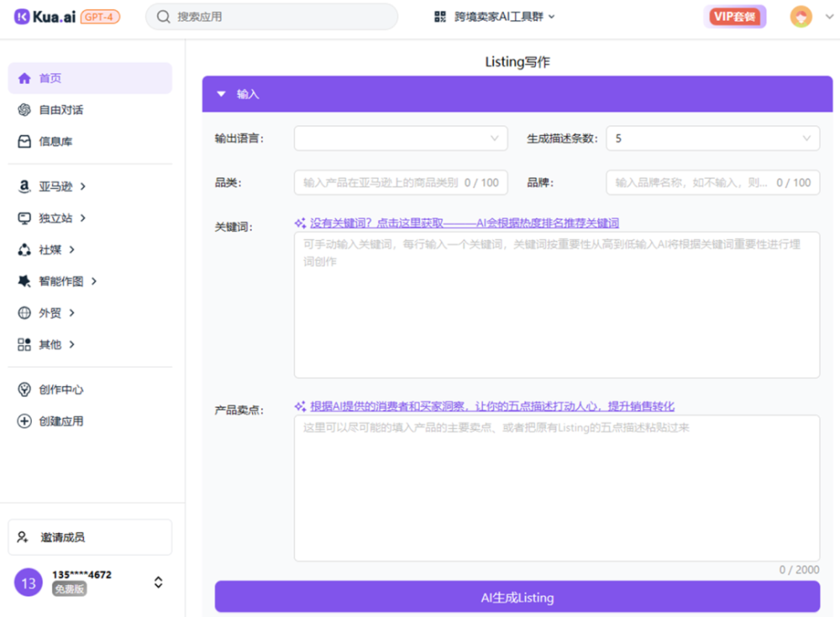
Task: Click the 智能作图 icon
Action: [24, 281]
